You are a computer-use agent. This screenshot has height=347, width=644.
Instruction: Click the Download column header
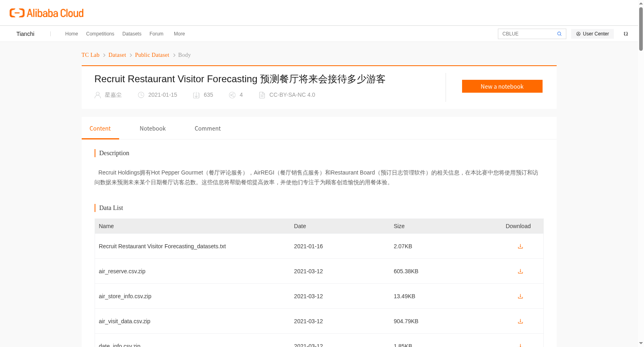[x=518, y=226]
